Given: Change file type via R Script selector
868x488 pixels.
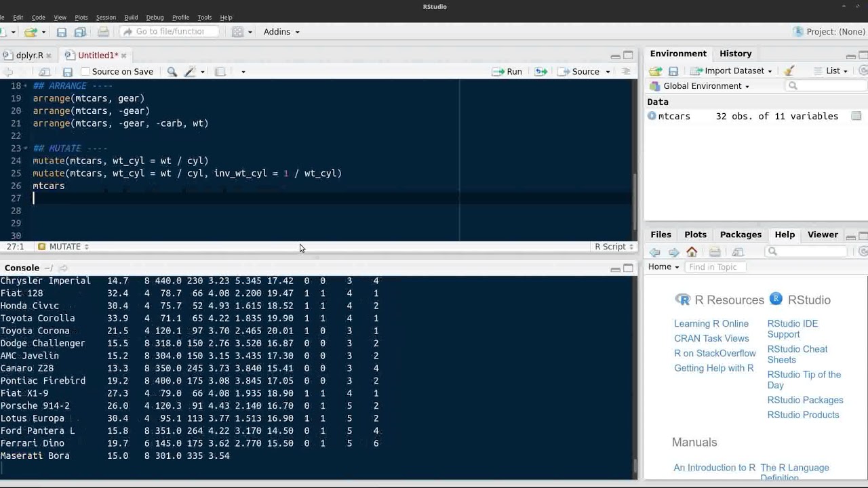Looking at the screenshot, I should coord(613,247).
